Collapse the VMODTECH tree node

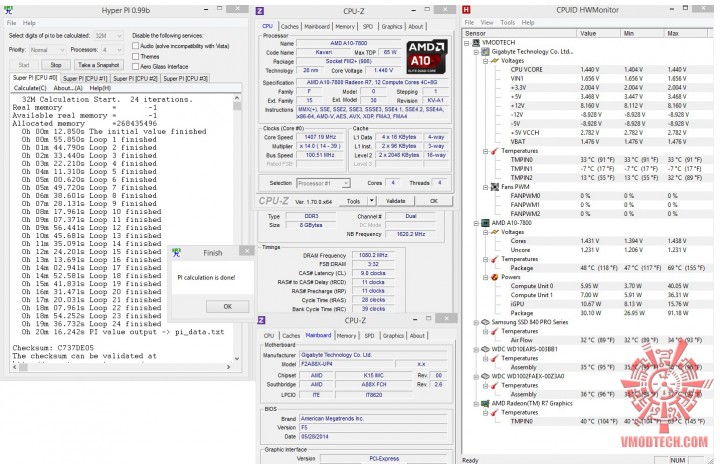pos(467,43)
